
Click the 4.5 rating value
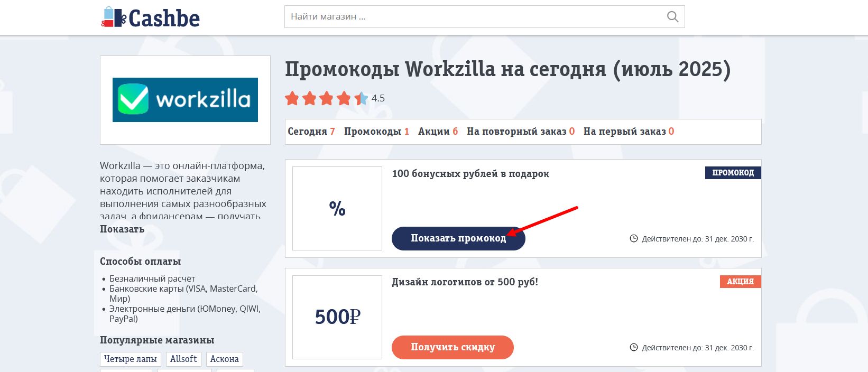[378, 98]
